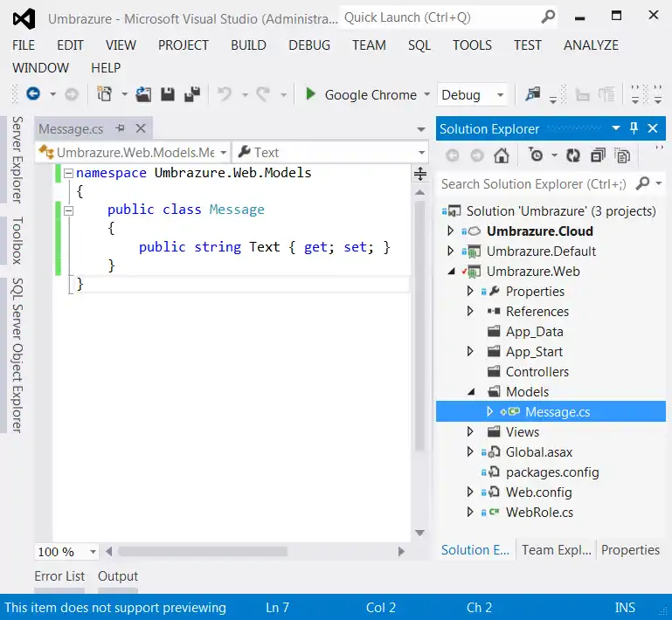
Task: Click the Navigate Forward toolbar icon
Action: click(72, 94)
